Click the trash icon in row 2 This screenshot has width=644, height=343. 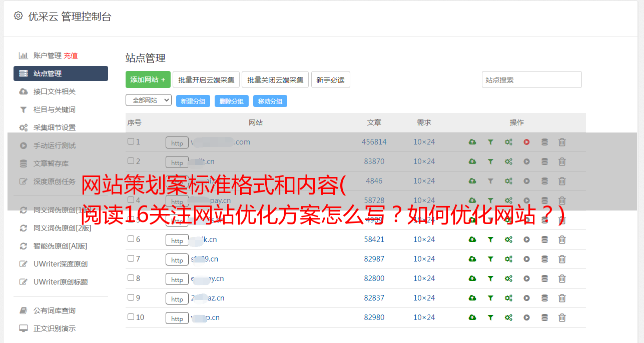pos(562,161)
